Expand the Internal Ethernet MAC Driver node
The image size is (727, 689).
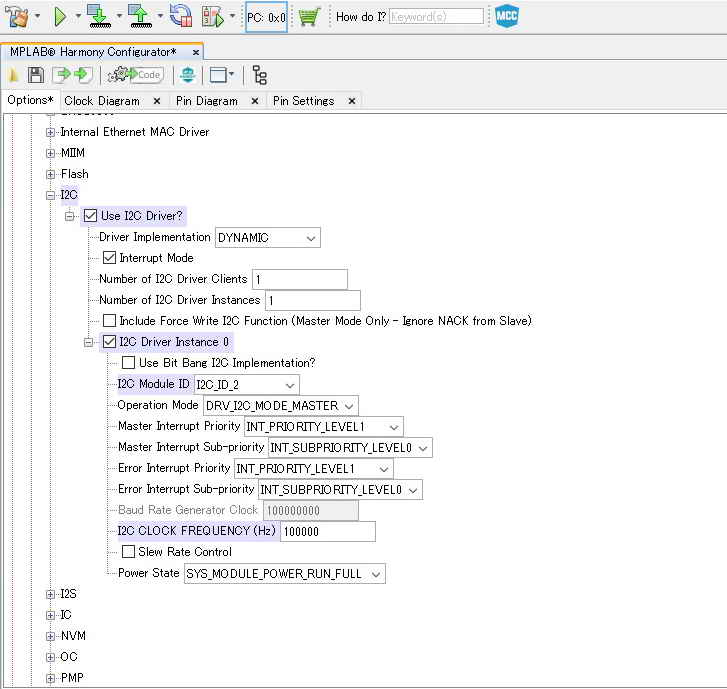tap(51, 133)
